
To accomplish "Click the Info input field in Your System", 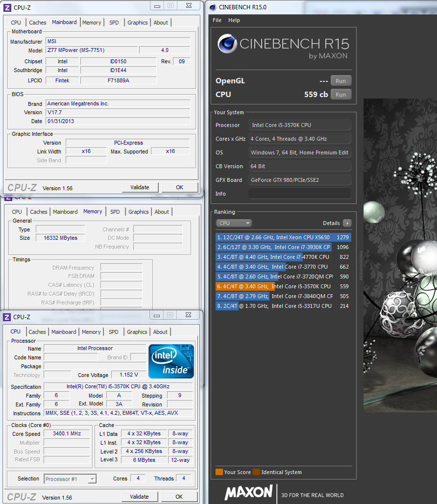I will (x=299, y=194).
